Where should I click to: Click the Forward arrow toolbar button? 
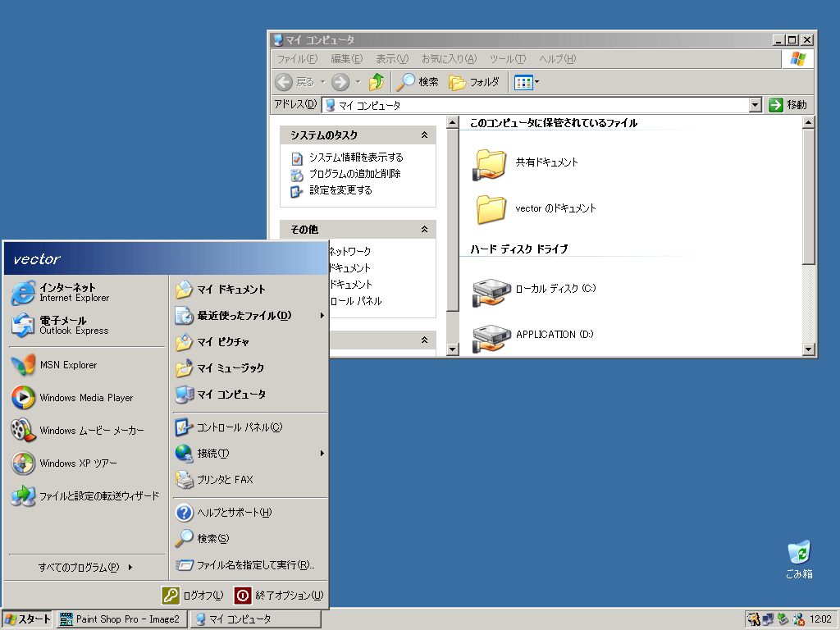(340, 82)
